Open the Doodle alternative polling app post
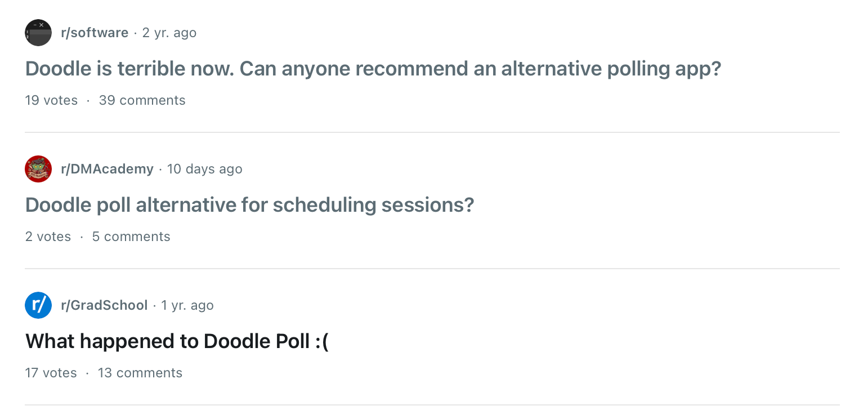This screenshot has height=410, width=868. (x=373, y=68)
